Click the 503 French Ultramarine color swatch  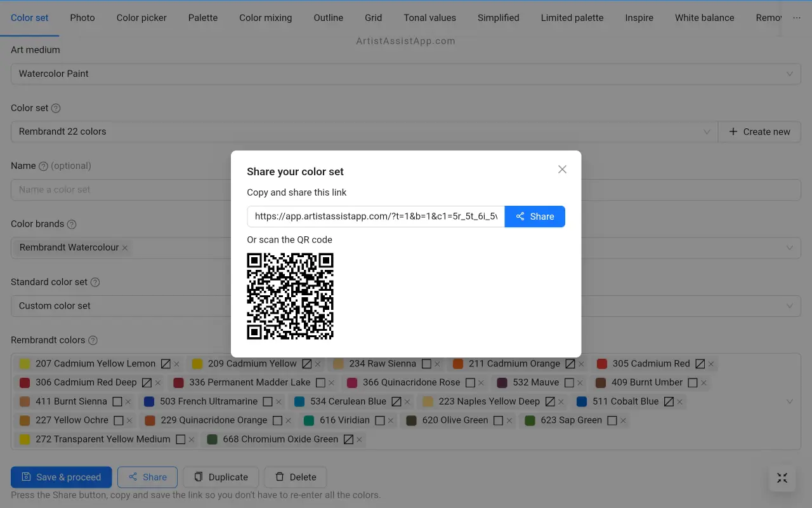click(x=149, y=401)
